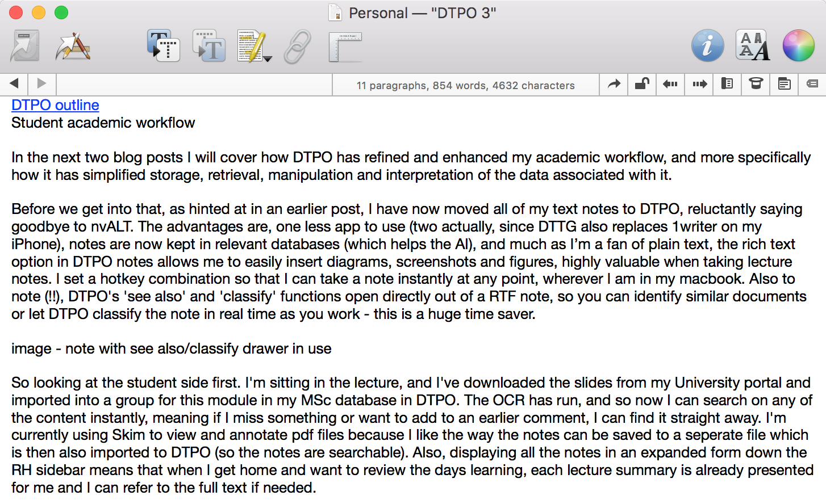
Task: Click the document text view icon
Action: pyautogui.click(x=784, y=84)
